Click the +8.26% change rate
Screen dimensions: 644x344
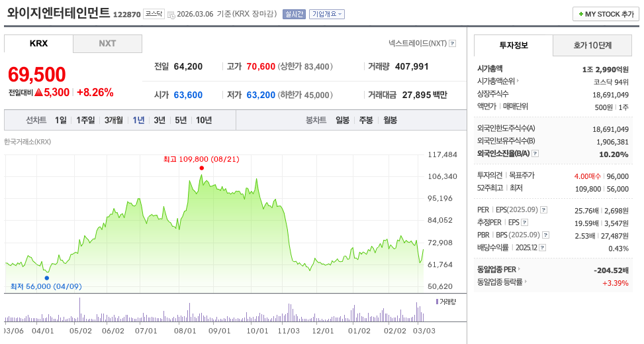point(95,92)
